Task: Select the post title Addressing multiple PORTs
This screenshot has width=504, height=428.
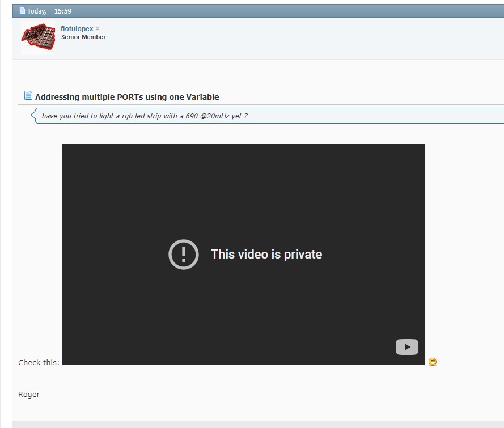Action: pos(127,97)
